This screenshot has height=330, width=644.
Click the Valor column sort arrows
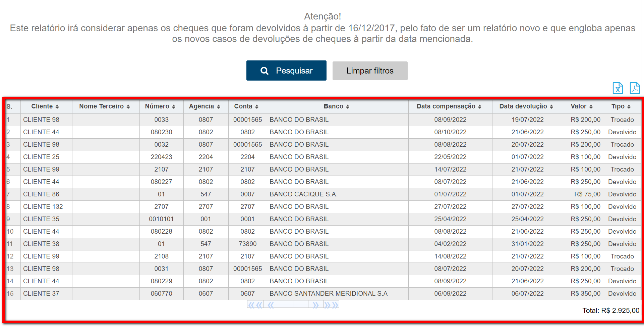pyautogui.click(x=591, y=107)
